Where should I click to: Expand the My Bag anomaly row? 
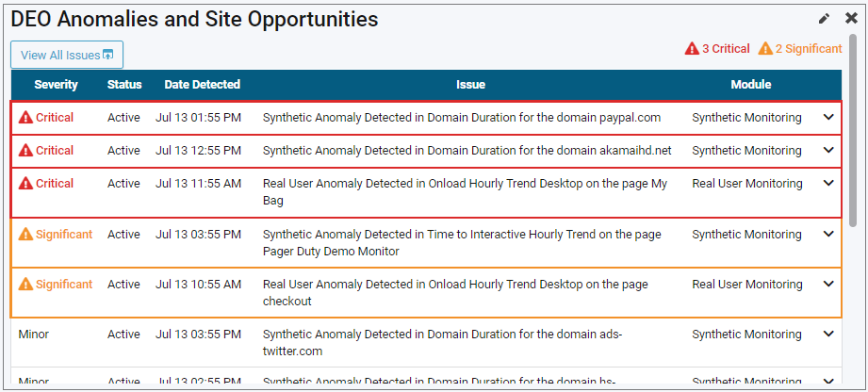(828, 183)
